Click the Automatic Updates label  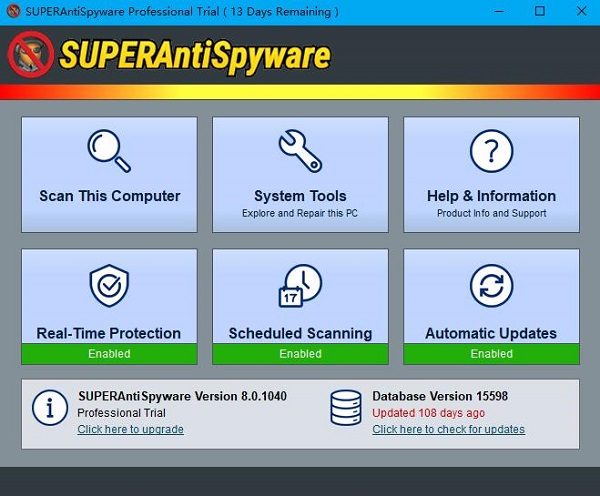(491, 333)
